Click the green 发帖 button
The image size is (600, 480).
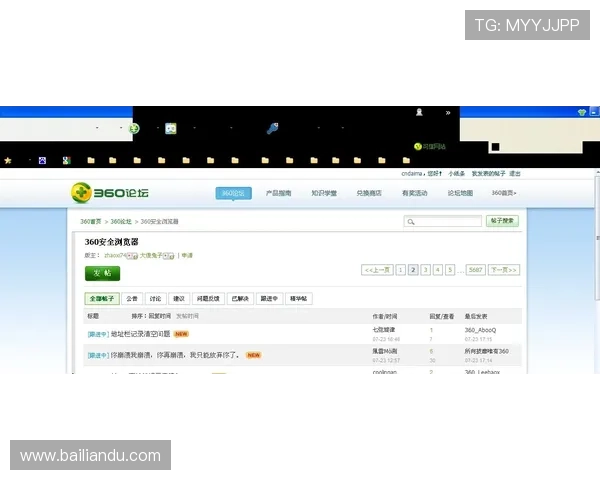[x=102, y=273]
